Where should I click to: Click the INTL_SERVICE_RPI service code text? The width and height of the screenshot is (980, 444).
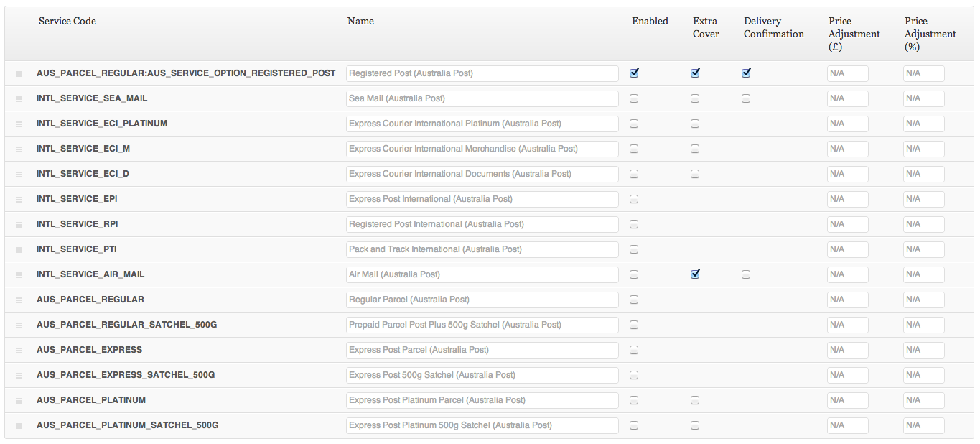(78, 224)
